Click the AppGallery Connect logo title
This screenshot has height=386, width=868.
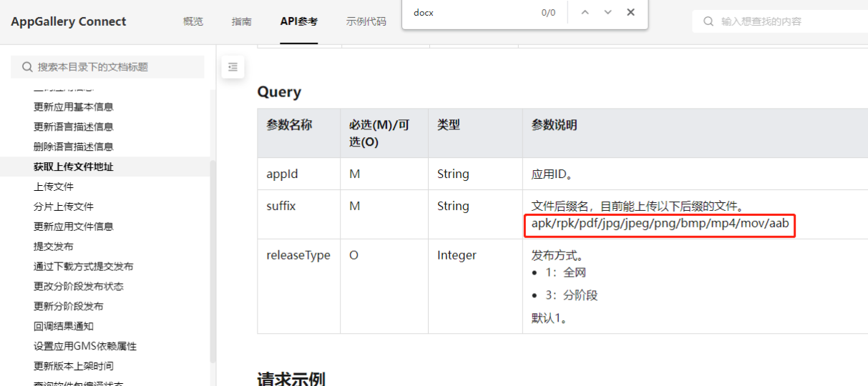69,21
